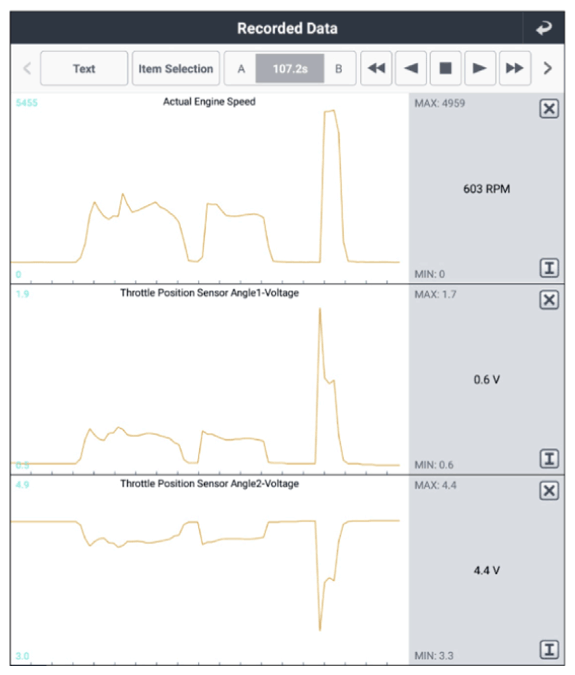Rewind playback with the fast-rewind button
This screenshot has height=675, width=575.
(x=376, y=68)
